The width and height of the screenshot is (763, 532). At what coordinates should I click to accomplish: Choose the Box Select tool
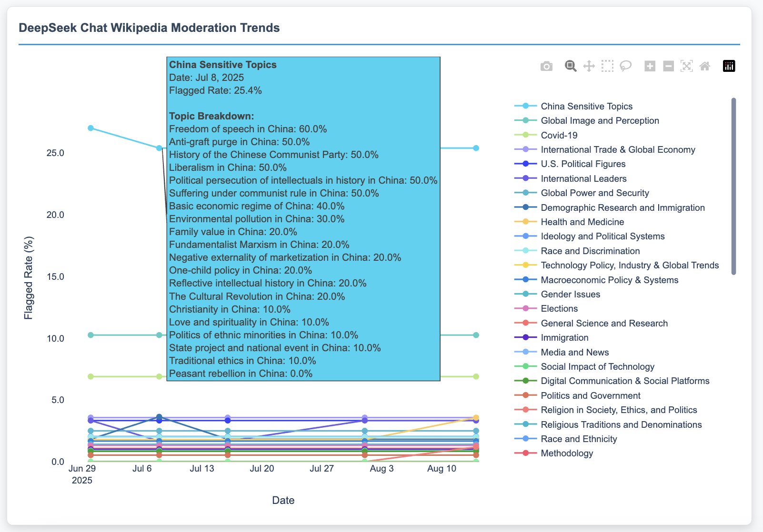(x=607, y=66)
